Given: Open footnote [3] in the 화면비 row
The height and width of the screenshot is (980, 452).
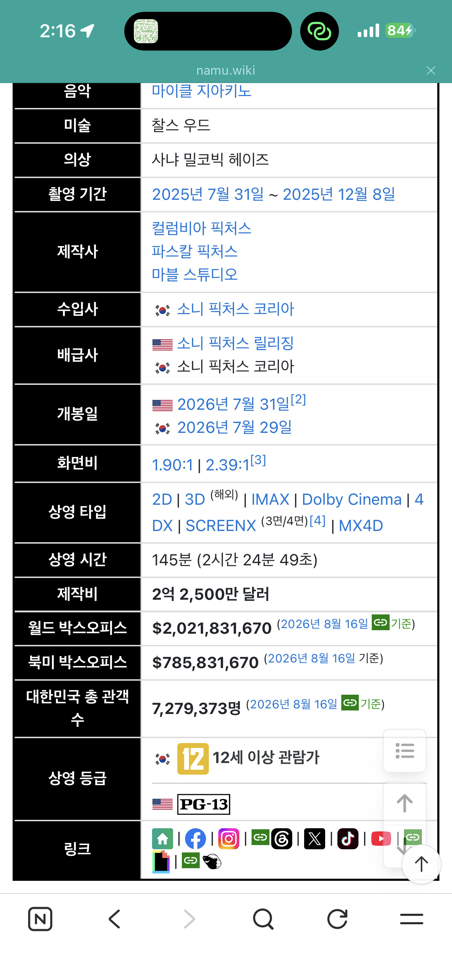Looking at the screenshot, I should (258, 460).
